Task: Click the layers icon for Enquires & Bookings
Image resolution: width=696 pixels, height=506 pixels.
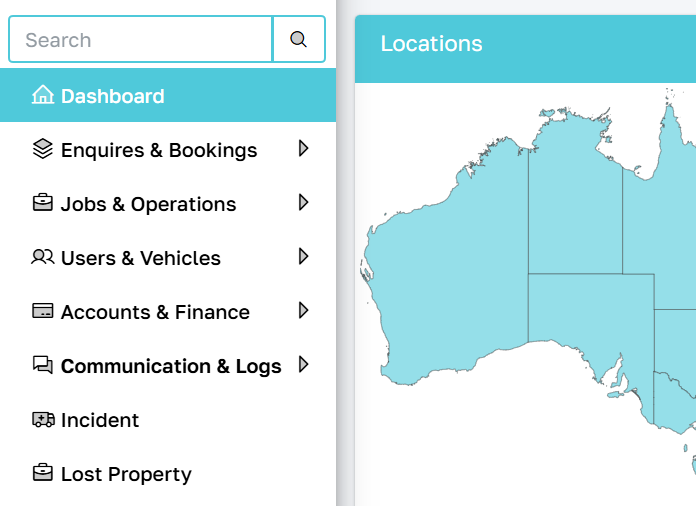Action: (x=43, y=150)
